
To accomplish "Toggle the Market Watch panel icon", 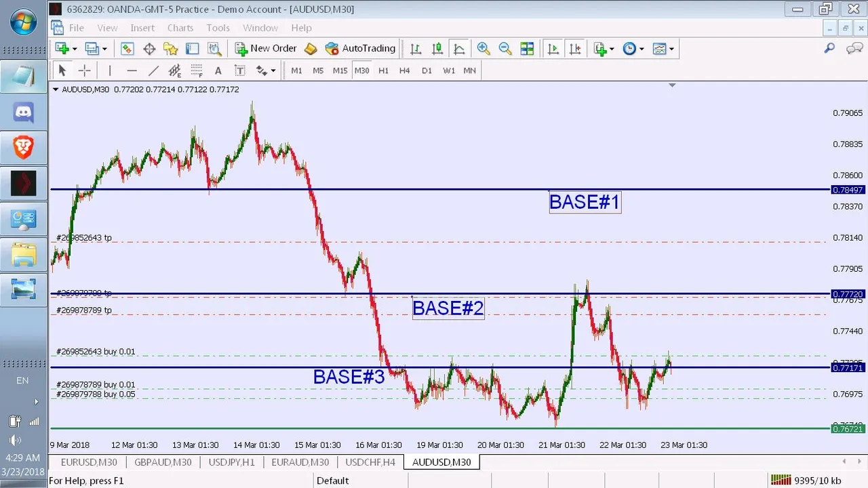I will coord(127,48).
